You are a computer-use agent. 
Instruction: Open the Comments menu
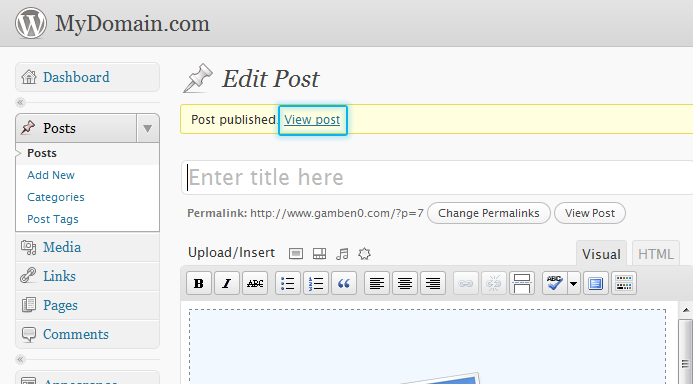(x=76, y=335)
